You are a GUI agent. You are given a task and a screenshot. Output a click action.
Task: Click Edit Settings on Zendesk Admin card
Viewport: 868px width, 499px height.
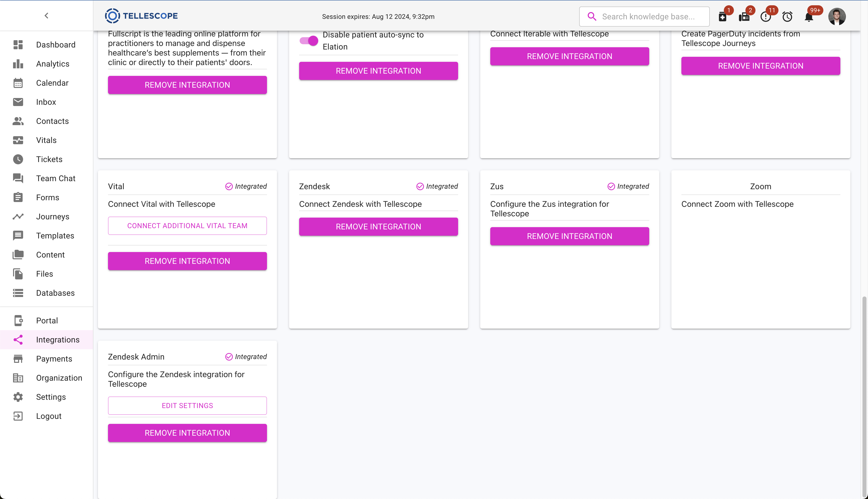click(x=187, y=406)
